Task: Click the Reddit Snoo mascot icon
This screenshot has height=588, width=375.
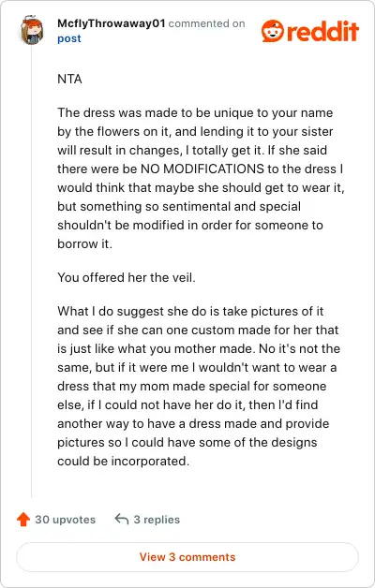Action: click(x=273, y=31)
